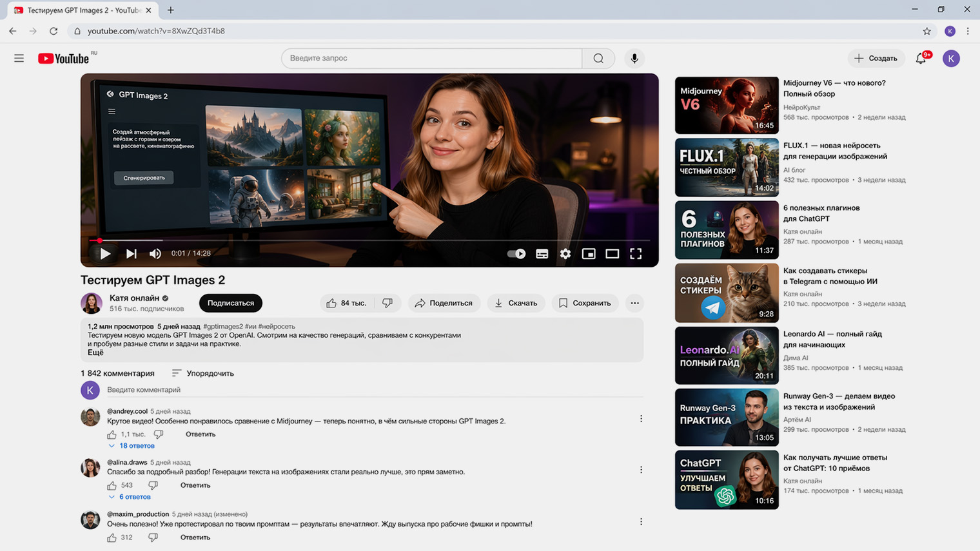Dislike the video

point(387,303)
